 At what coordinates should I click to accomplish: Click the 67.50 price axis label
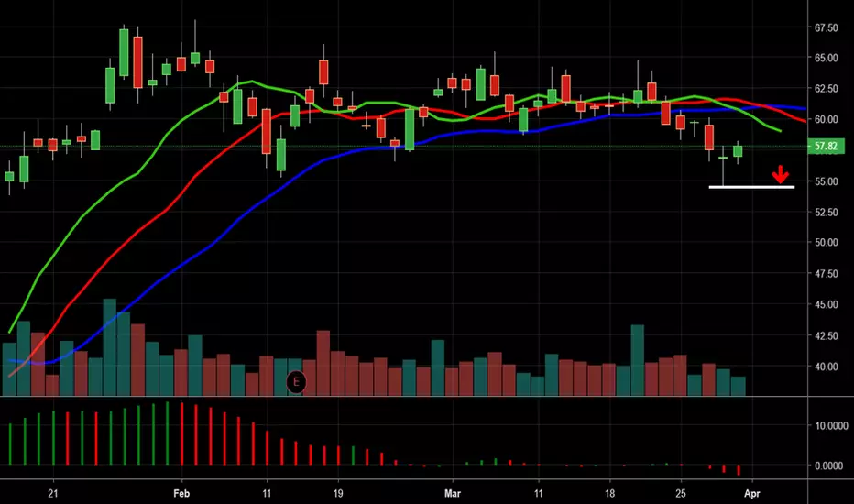coord(826,27)
